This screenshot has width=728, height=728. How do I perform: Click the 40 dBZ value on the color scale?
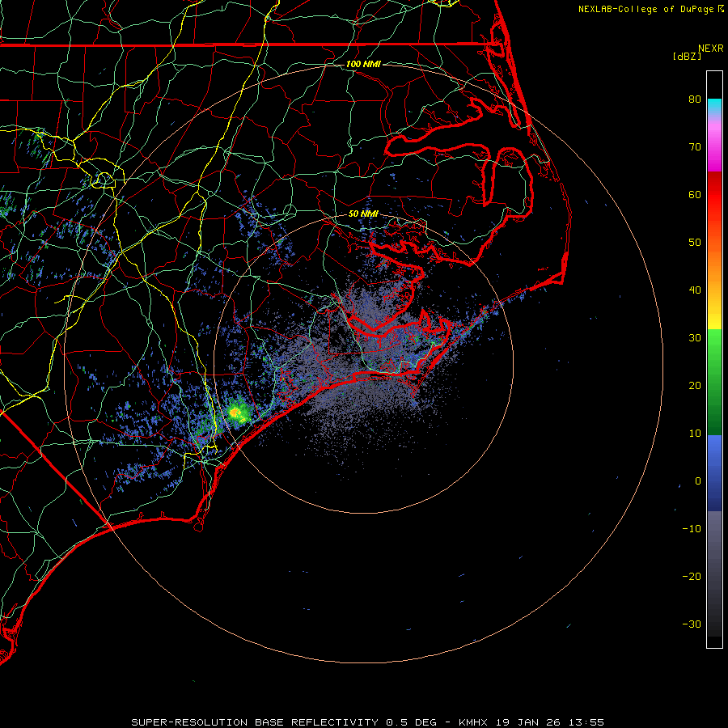click(695, 290)
